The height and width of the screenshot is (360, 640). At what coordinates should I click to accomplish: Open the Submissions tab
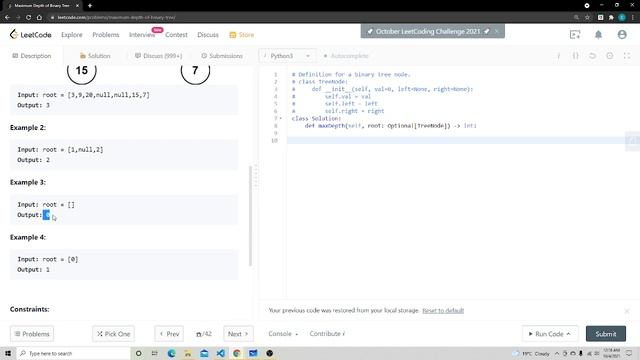pyautogui.click(x=222, y=56)
